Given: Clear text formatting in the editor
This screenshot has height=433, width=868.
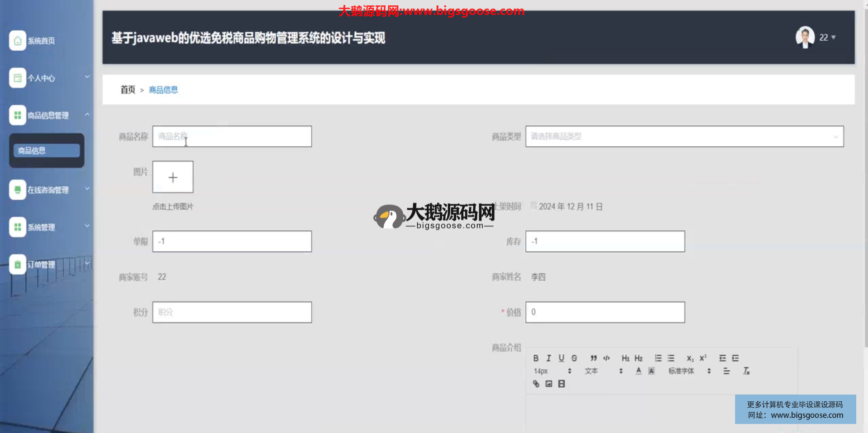Looking at the screenshot, I should [x=746, y=371].
